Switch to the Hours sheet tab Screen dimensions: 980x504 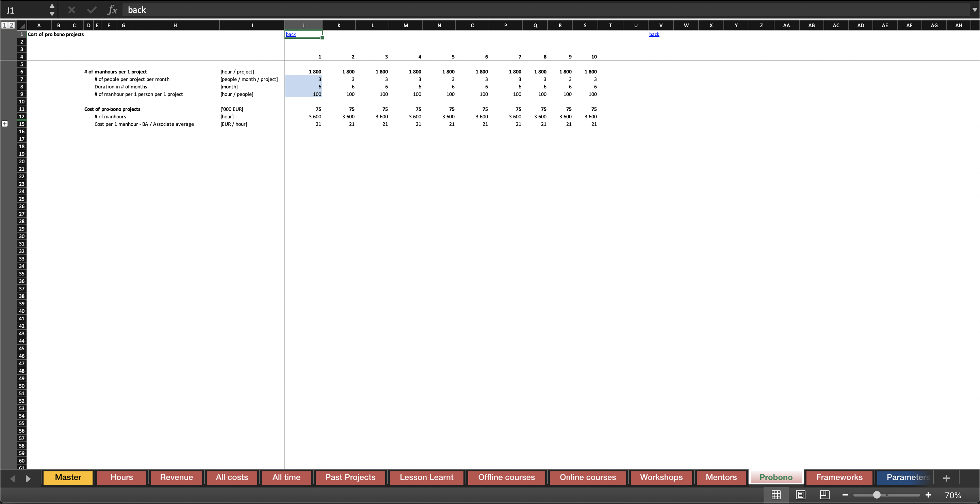coord(122,477)
